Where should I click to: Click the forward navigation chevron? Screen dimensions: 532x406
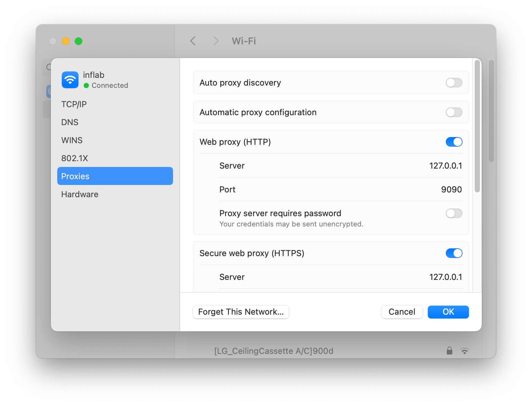[x=216, y=41]
